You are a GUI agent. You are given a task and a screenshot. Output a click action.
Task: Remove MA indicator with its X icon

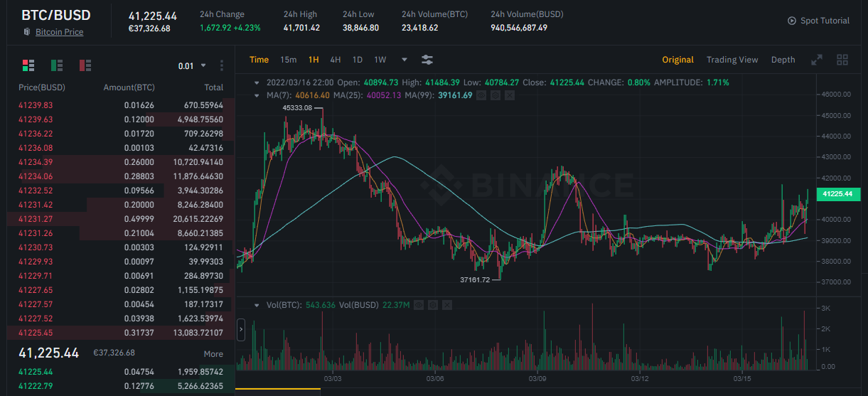coord(510,95)
